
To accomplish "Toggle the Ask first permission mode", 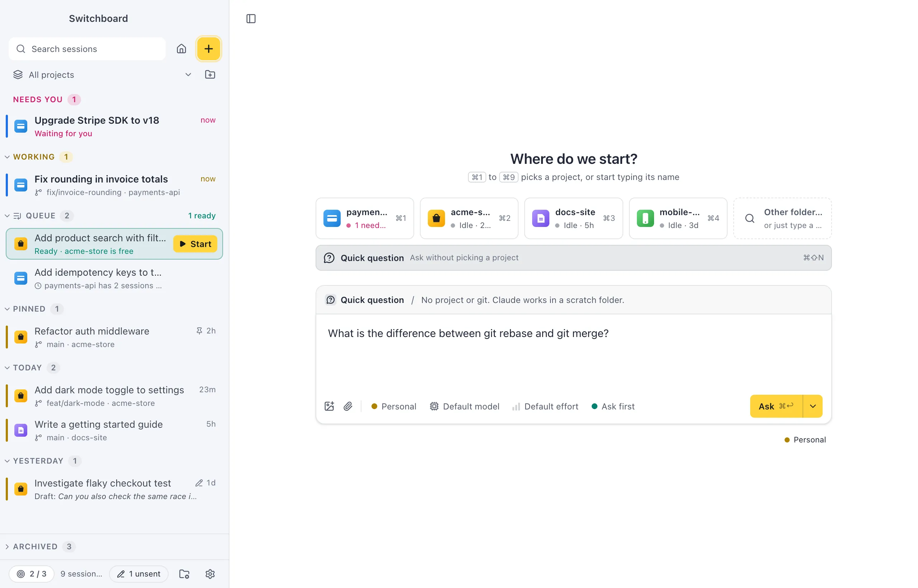I will tap(613, 406).
